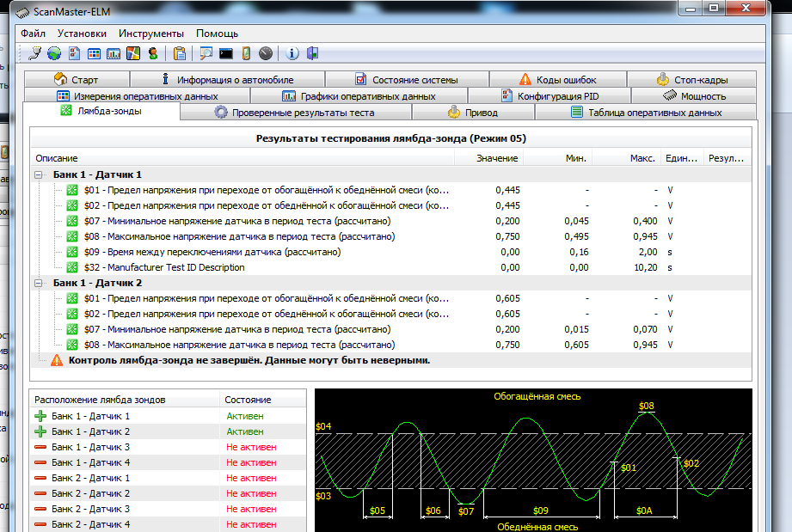Collapse the Банк 1 - Датчик 2 group

click(39, 283)
